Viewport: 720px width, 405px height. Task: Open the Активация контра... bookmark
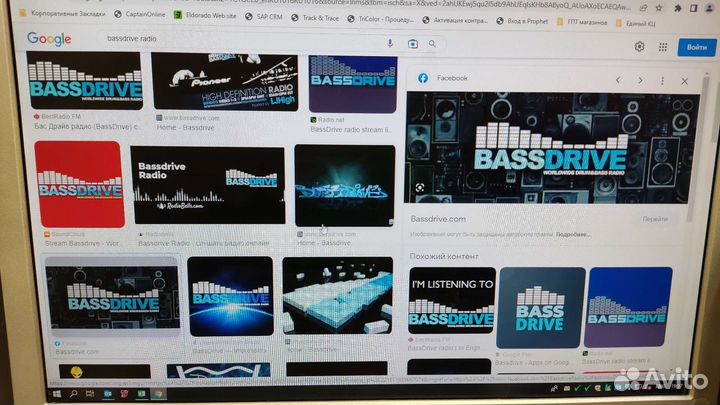tap(455, 20)
